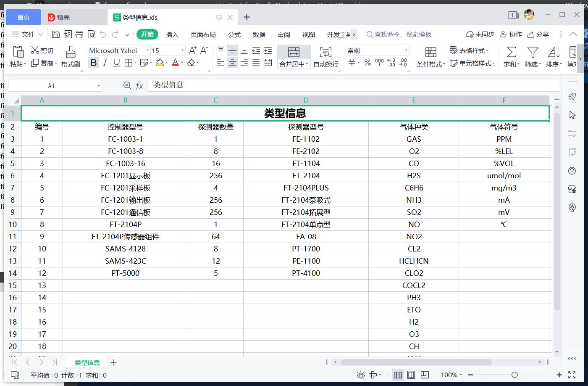588x386 pixels.
Task: Toggle auto wrap text (自动换行)
Action: pos(325,52)
